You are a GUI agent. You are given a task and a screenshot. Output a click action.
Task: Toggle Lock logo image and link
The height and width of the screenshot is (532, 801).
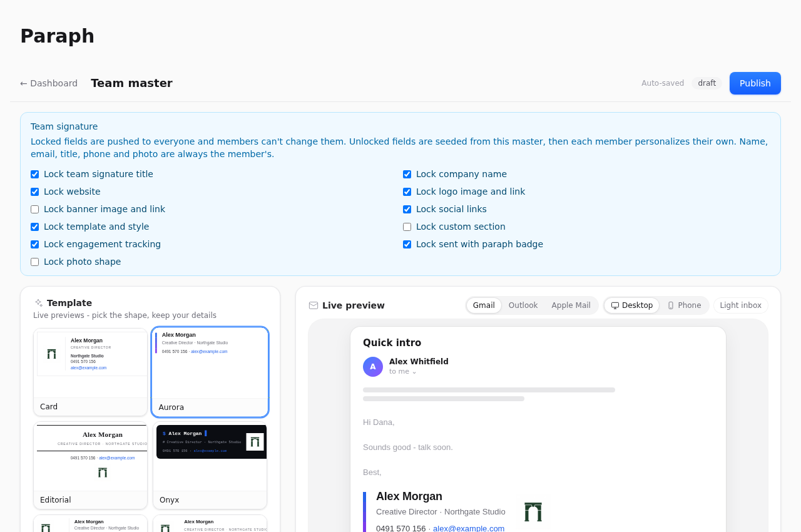407,192
